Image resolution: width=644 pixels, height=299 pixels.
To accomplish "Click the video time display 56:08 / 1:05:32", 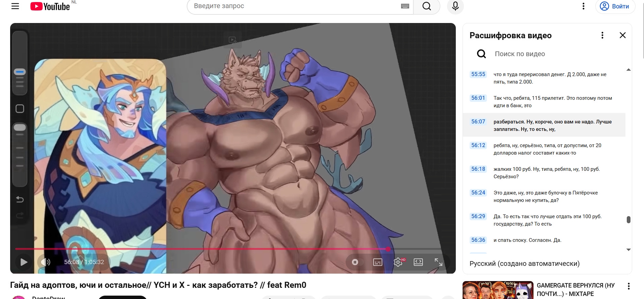I will point(84,262).
